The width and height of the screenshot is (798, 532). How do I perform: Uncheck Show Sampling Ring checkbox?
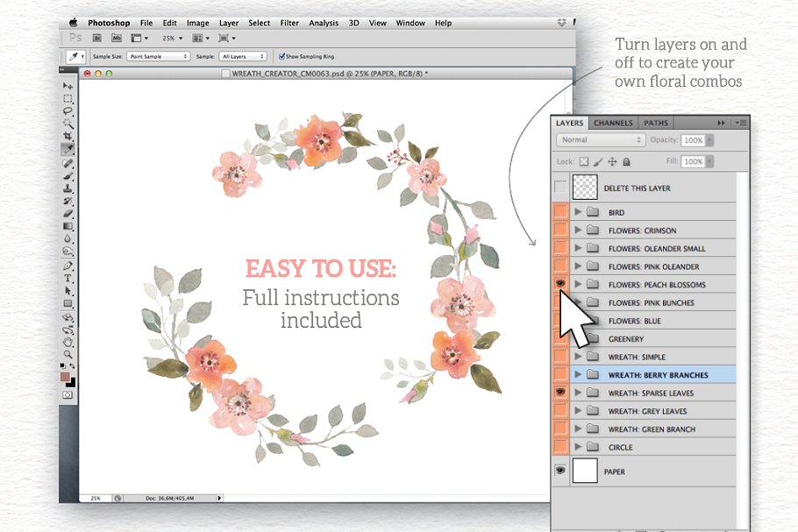pos(281,56)
